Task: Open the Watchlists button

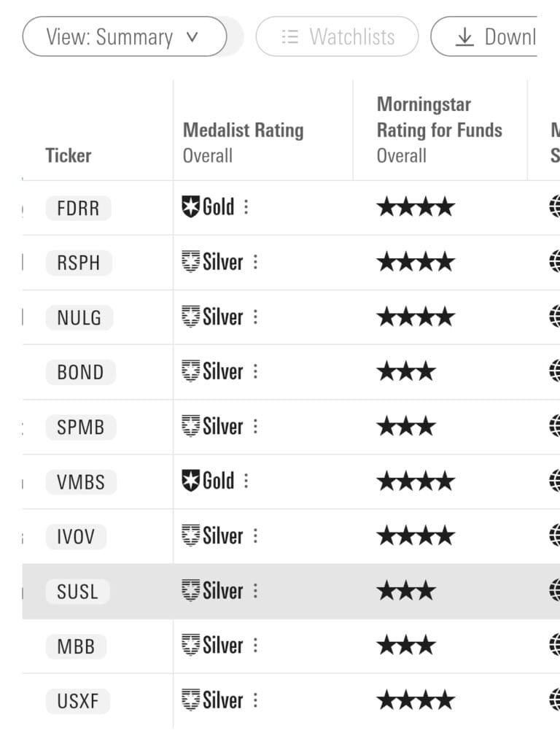Action: (x=337, y=36)
